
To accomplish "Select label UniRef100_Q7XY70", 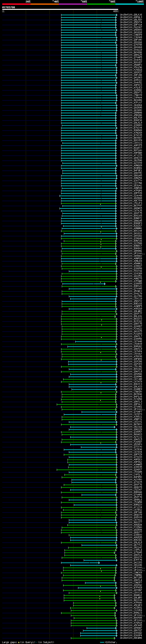I will [x=131, y=447].
